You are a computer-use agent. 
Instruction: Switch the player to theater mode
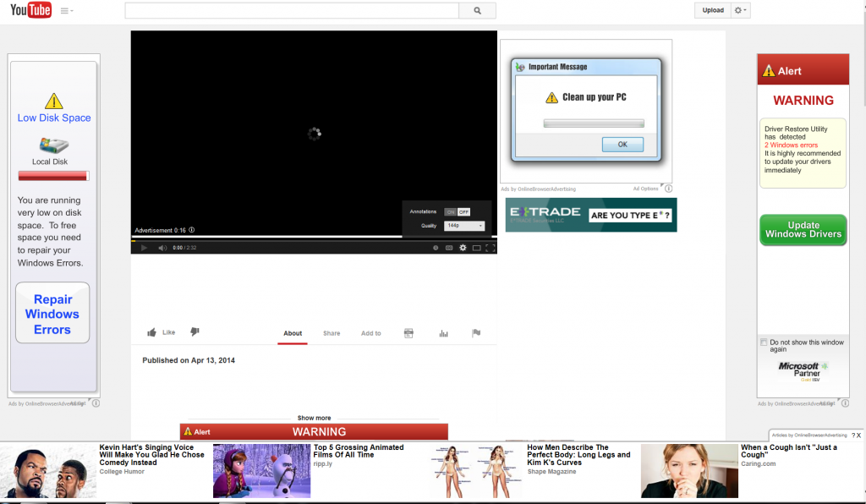click(x=477, y=248)
